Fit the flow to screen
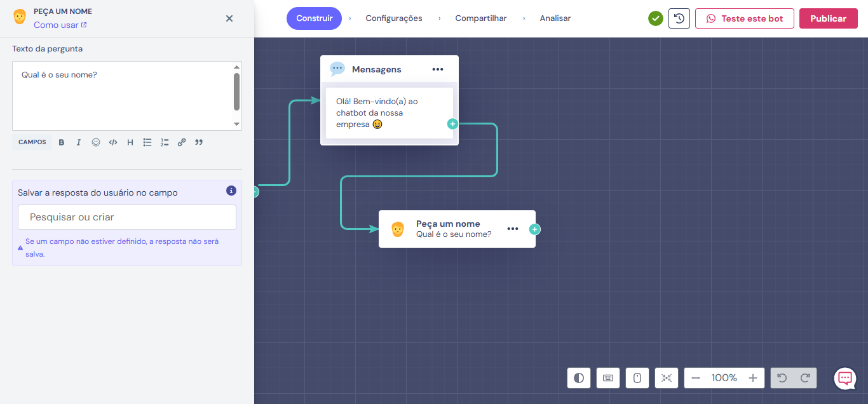 tap(667, 378)
